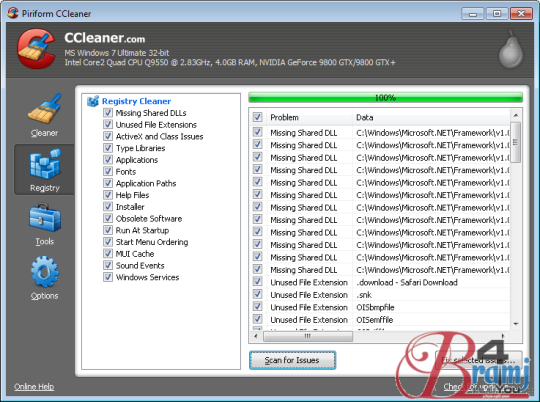
Task: Toggle MUI Cache checkbox
Action: [108, 254]
